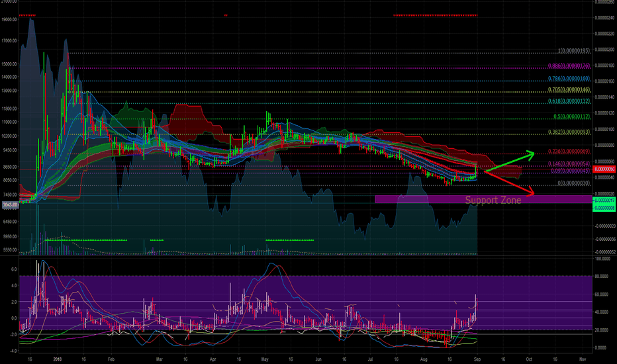The image size is (617, 364).
Task: Click the Jul label on the time axis
Action: (x=371, y=359)
